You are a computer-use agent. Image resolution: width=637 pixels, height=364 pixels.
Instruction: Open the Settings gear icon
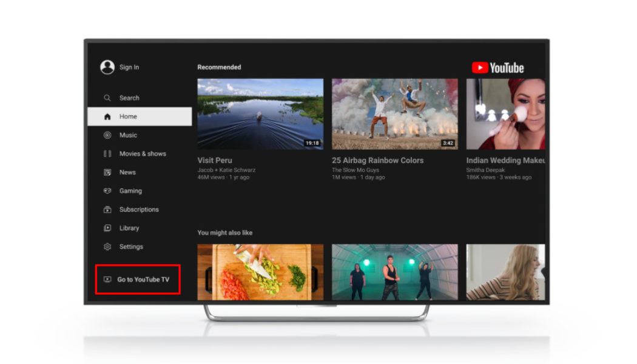pos(107,247)
